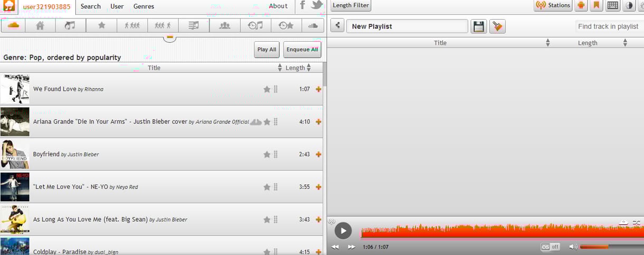Skip to previous track with rewind
The height and width of the screenshot is (255, 644).
point(335,247)
